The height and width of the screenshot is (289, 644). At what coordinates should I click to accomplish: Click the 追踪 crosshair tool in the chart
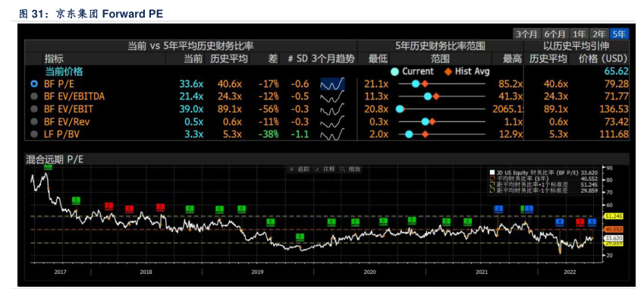pyautogui.click(x=299, y=169)
